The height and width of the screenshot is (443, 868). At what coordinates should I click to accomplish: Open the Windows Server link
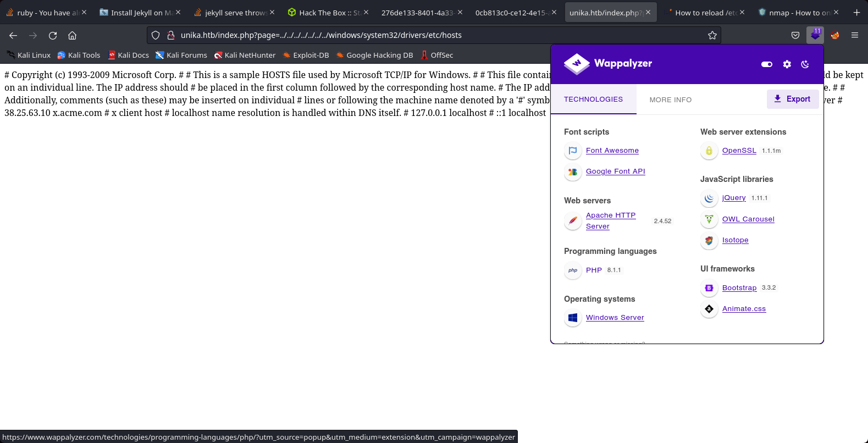pos(615,318)
